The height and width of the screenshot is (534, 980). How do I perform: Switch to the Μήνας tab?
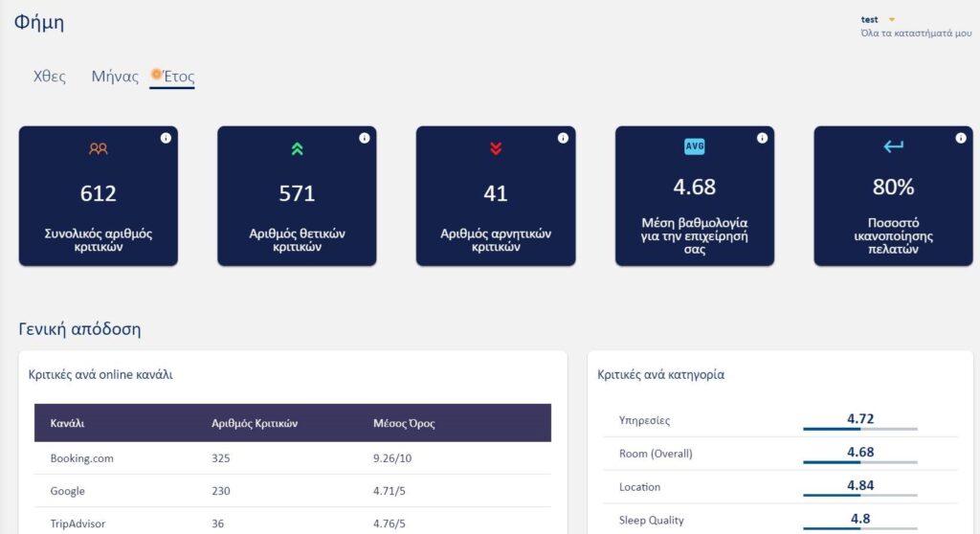point(115,77)
